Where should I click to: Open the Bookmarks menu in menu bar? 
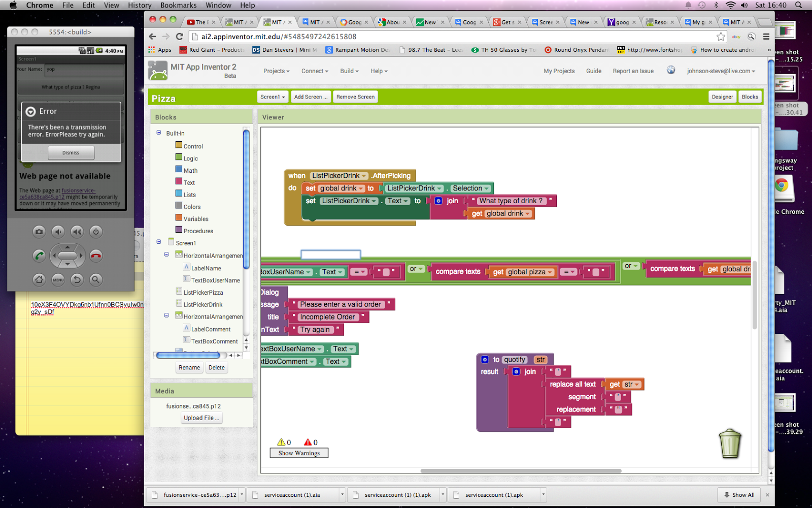[178, 5]
